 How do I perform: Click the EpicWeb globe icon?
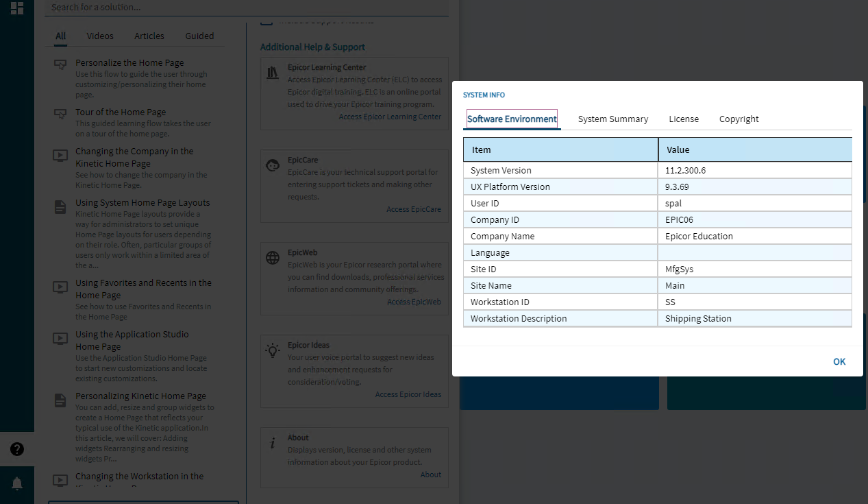pyautogui.click(x=273, y=258)
